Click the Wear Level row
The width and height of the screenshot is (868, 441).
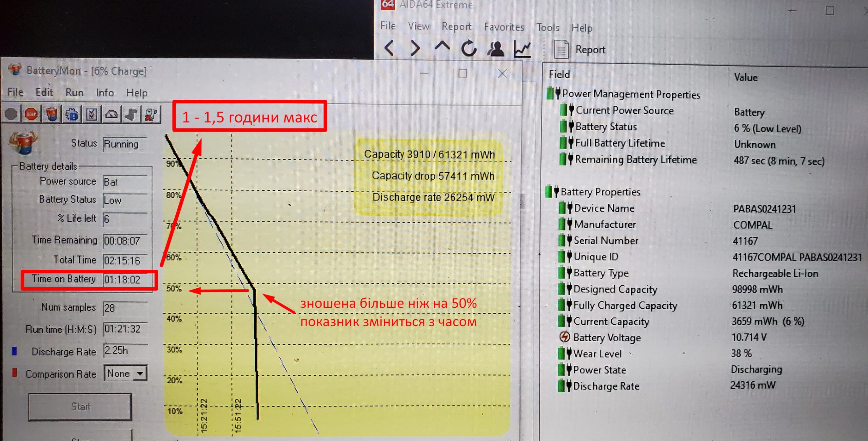coord(597,353)
